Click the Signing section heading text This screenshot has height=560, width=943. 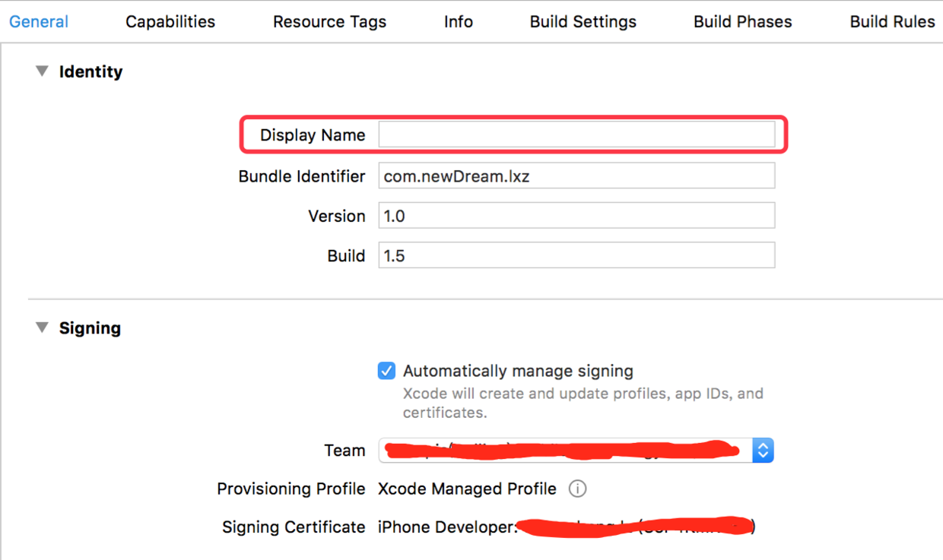90,328
